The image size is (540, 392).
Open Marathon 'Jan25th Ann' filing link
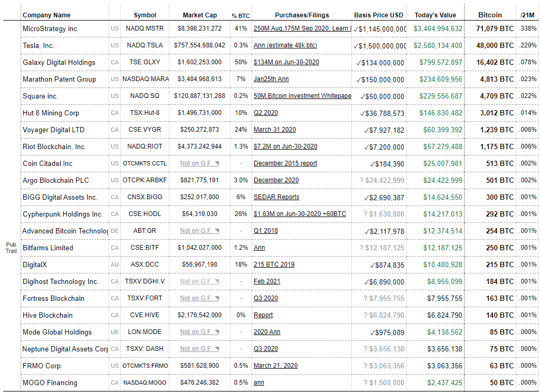[271, 79]
